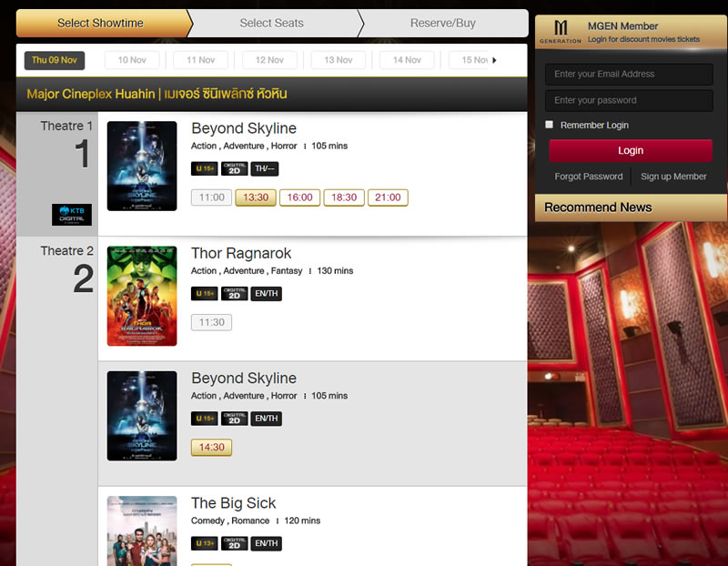Focus the Email Address input field

629,75
